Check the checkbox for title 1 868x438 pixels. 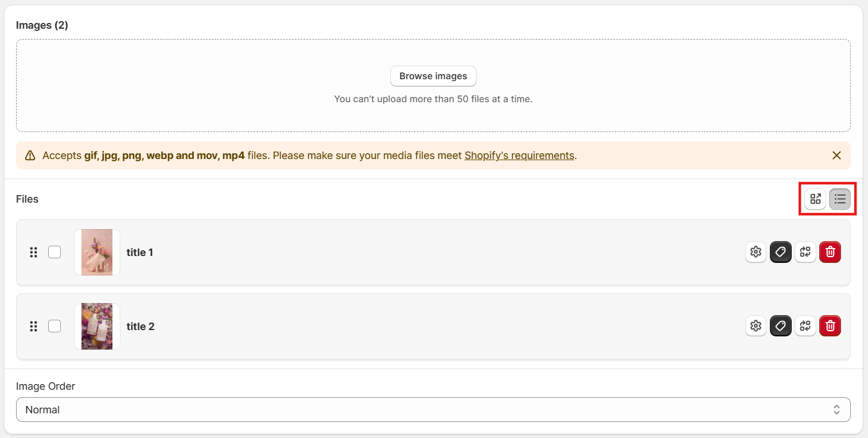click(55, 252)
